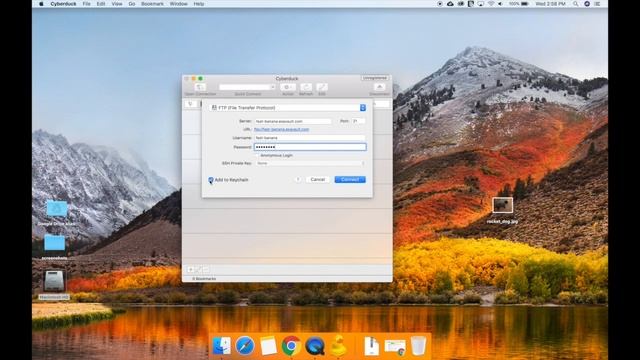The image size is (640, 360).
Task: Click the cloud icon in menu bar
Action: click(450, 4)
